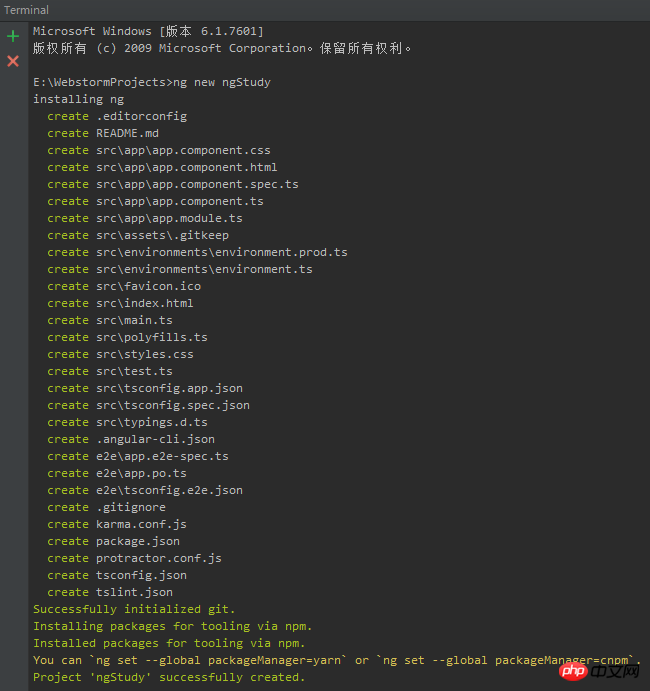
Task: Click the 'create package.json' line
Action: (113, 542)
